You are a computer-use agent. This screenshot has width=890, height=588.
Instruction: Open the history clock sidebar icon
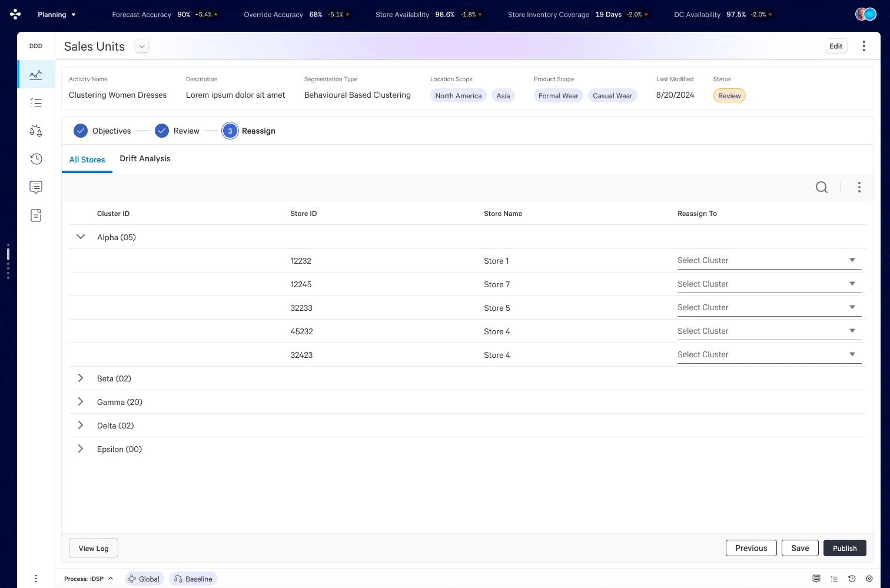[36, 159]
